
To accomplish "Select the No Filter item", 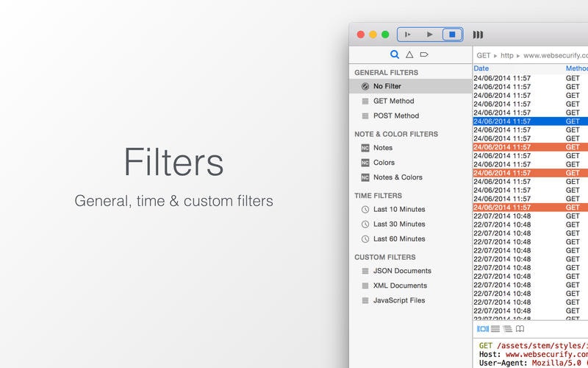I will 411,86.
